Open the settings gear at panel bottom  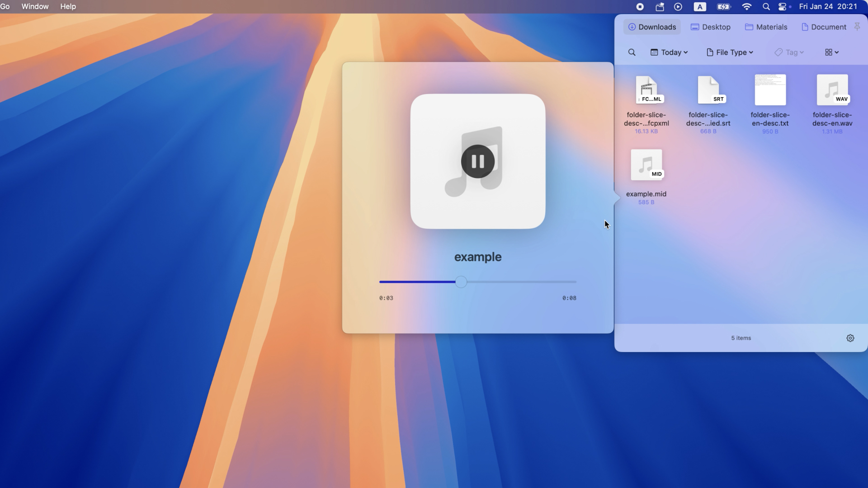click(850, 338)
